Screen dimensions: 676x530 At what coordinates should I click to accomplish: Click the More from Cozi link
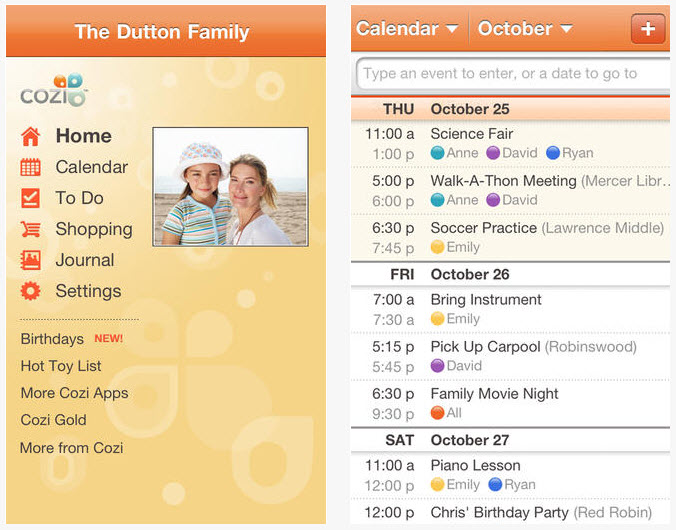[72, 448]
